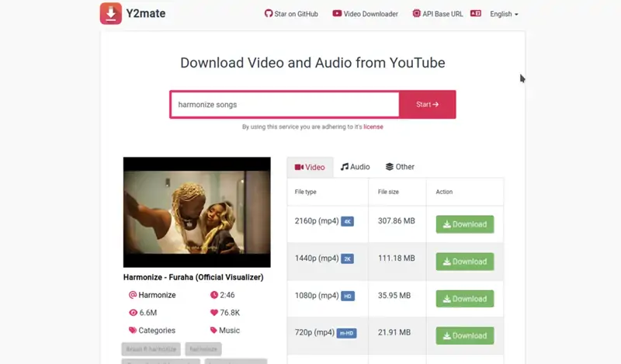Download the 720p mp4 file
The image size is (621, 364).
point(465,335)
